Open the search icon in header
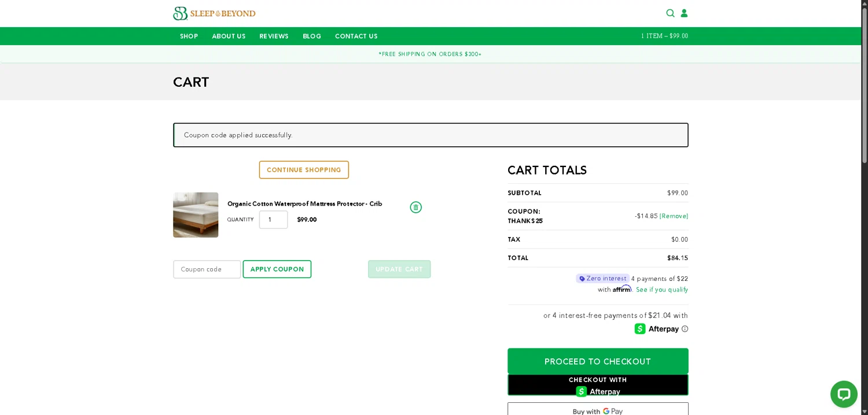 click(x=670, y=13)
